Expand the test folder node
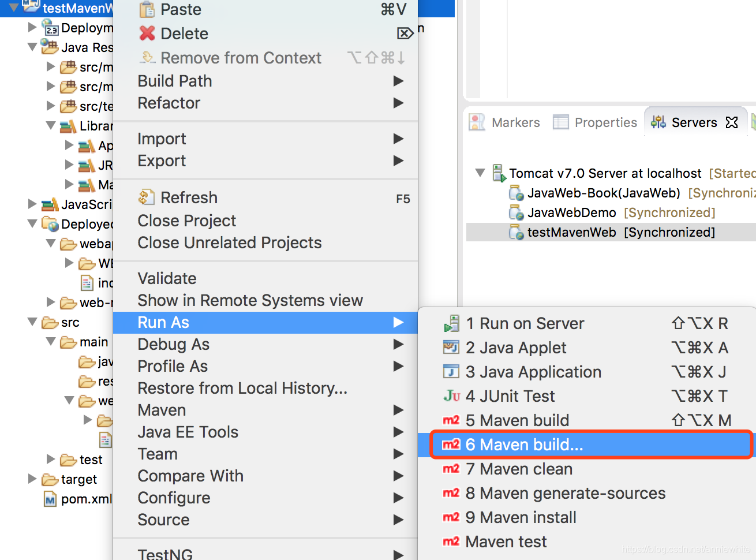The width and height of the screenshot is (756, 560). [x=51, y=459]
